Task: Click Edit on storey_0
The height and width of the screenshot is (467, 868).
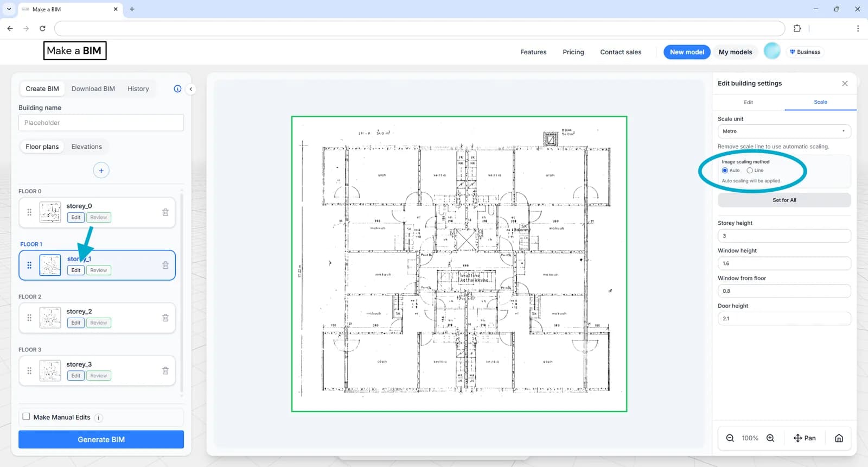Action: (76, 217)
